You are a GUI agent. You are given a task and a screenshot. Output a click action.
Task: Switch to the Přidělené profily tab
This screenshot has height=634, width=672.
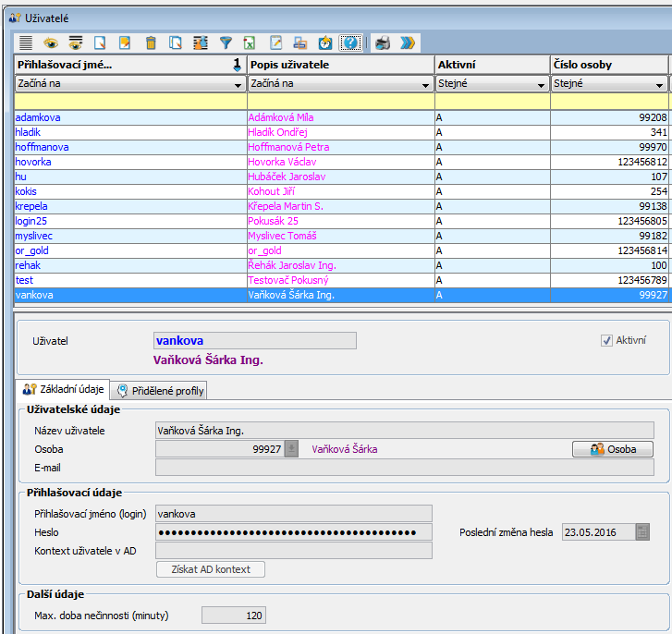(161, 391)
